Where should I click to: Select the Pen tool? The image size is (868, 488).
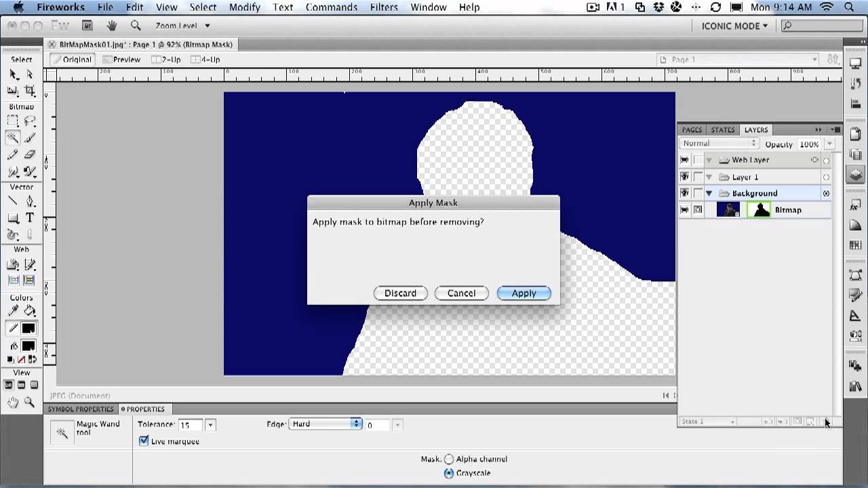(x=30, y=201)
